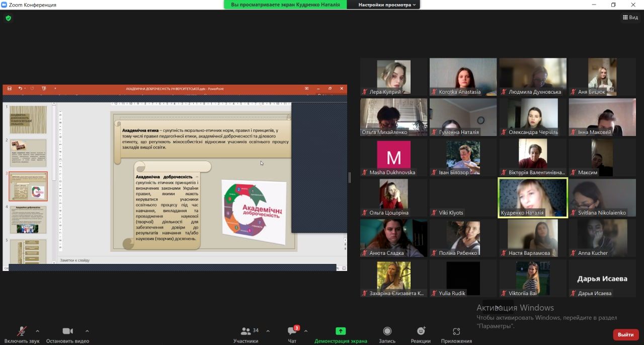This screenshot has width=644, height=345.
Task: Select Masha Dukhnovska avatar tile
Action: click(x=393, y=157)
